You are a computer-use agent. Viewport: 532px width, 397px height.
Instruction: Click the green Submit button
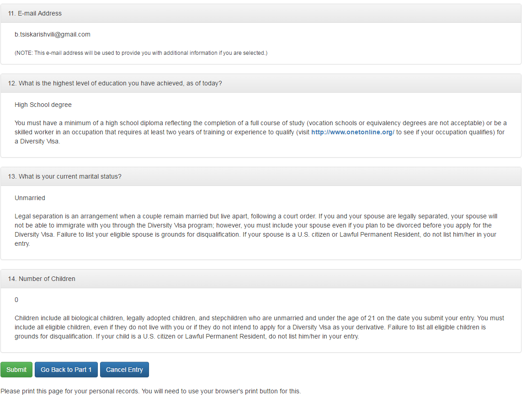(x=16, y=370)
